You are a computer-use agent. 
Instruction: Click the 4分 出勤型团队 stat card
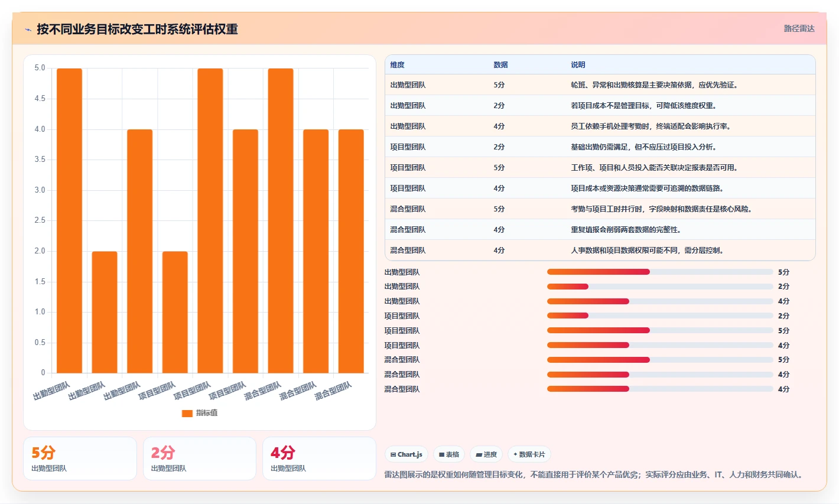[x=319, y=459]
